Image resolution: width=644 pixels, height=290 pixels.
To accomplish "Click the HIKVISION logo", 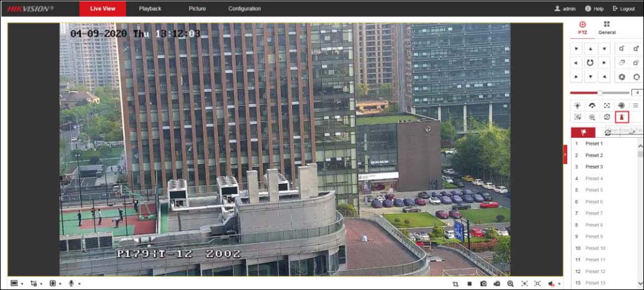I will click(x=29, y=9).
